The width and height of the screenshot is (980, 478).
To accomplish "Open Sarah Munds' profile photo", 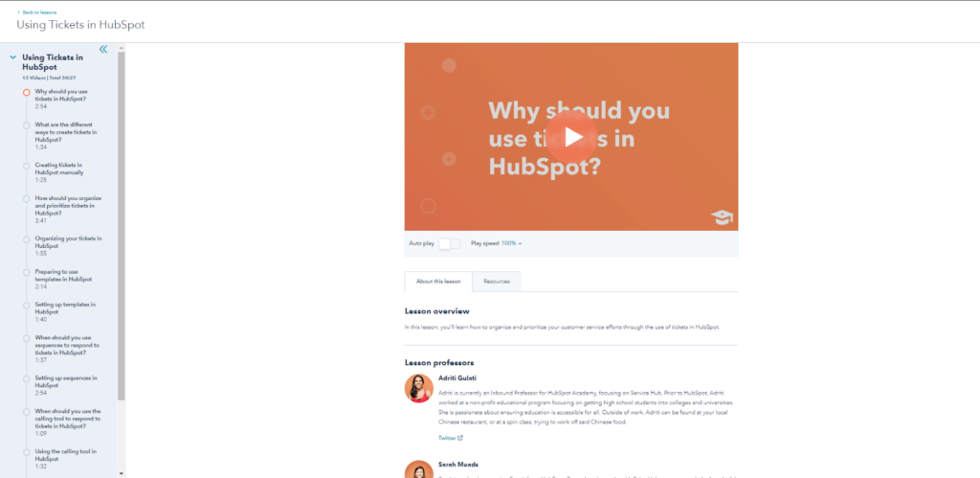I will 419,469.
